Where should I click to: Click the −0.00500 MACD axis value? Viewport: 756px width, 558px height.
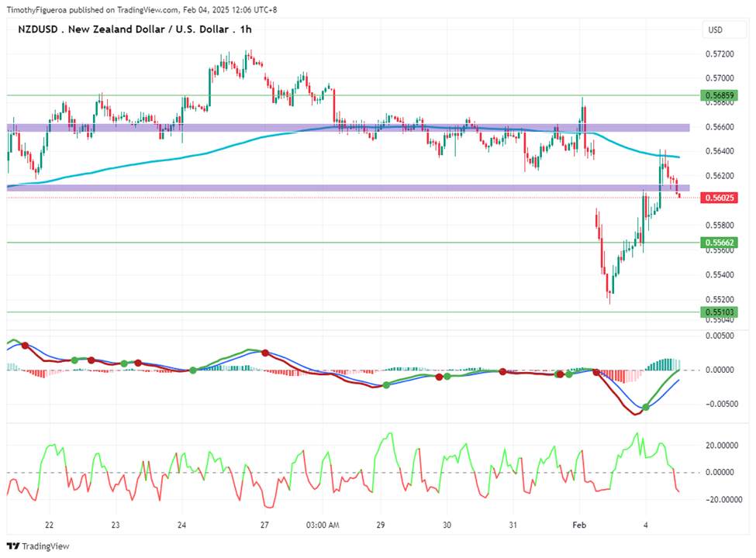[721, 405]
